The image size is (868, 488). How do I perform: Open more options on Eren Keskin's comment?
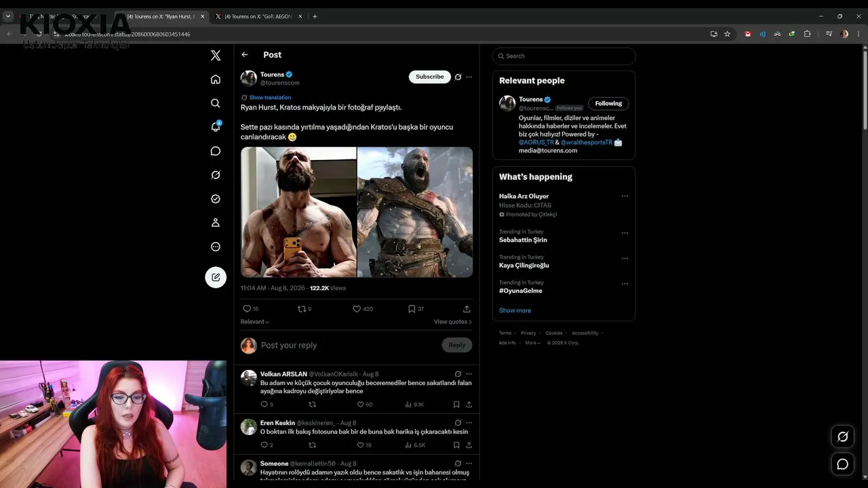pos(469,423)
